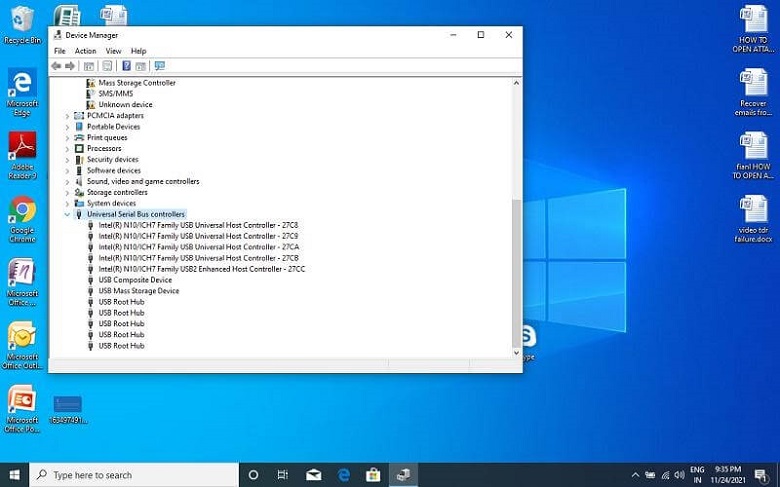Screen dimensions: 780x487
Task: Expand the Portable Devices node
Action: (x=67, y=127)
